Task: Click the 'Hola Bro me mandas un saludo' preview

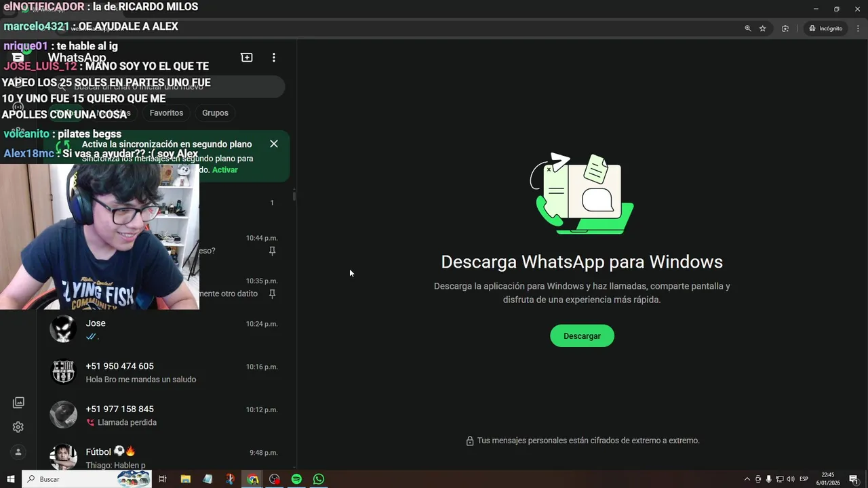Action: pos(141,380)
